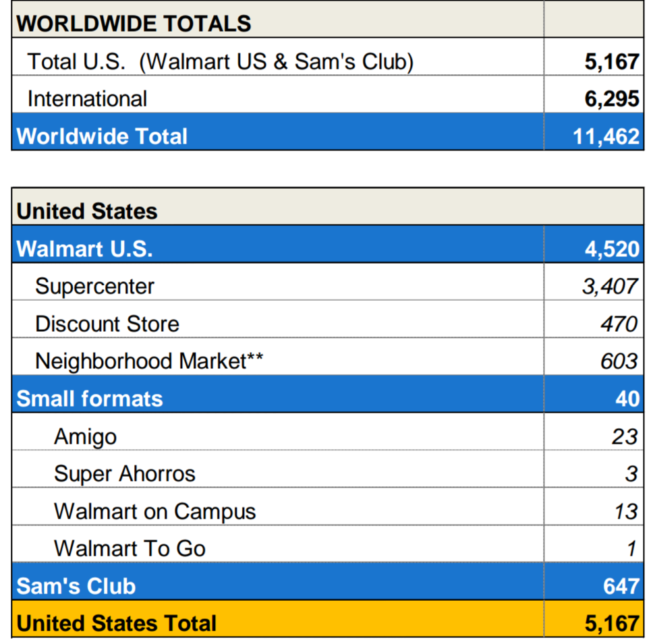Click the Walmart U.S. row label

(x=84, y=248)
